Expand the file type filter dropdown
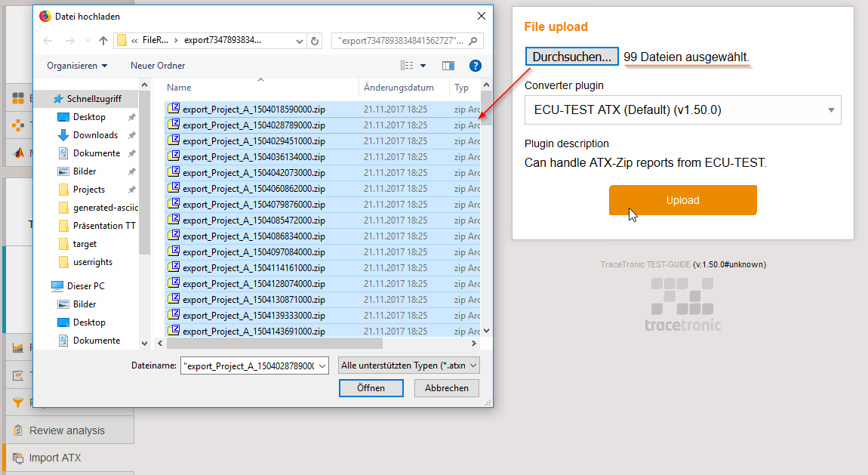This screenshot has height=475, width=868. point(408,366)
